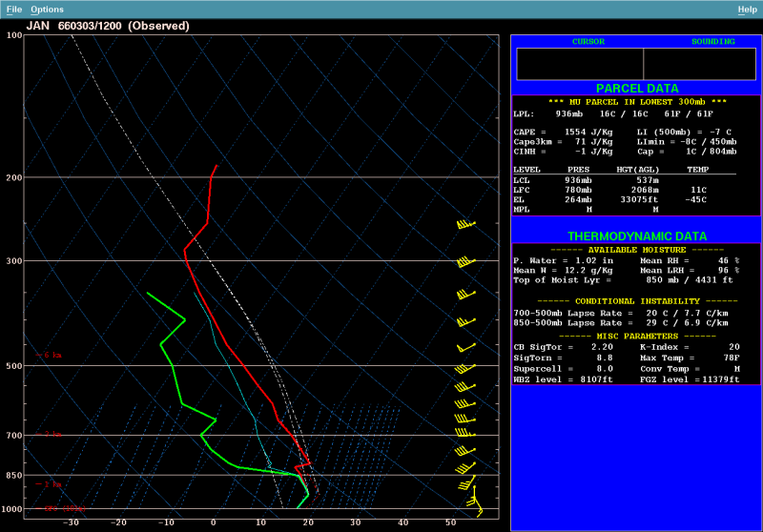Click the 'Mean W = 12.2 g/Kg' line
763x532 pixels.
(x=563, y=271)
